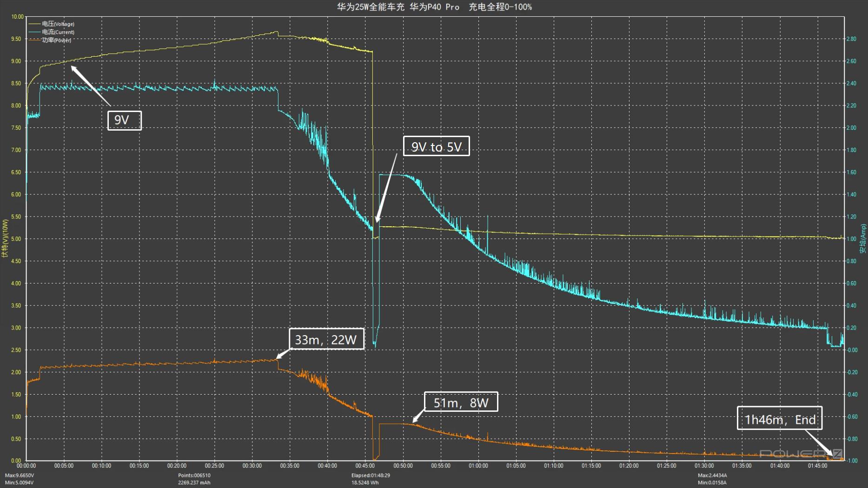Click the 00:45:00 time axis label
The width and height of the screenshot is (868, 488).
365,466
